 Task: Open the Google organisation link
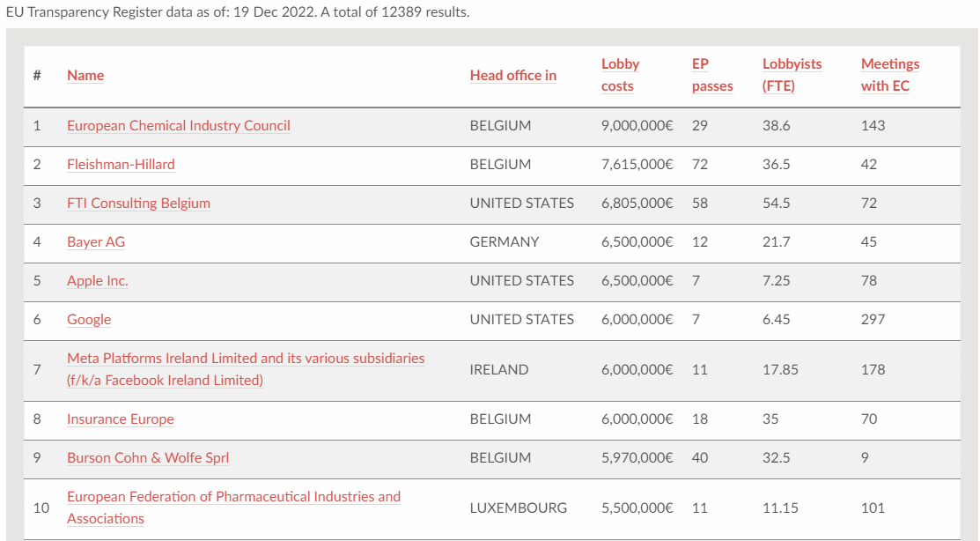(x=89, y=320)
